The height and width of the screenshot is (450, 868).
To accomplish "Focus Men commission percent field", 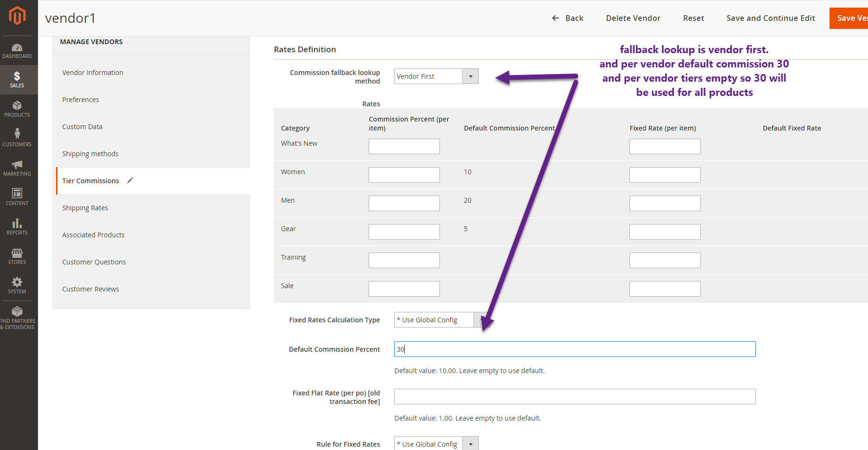I will coord(404,203).
